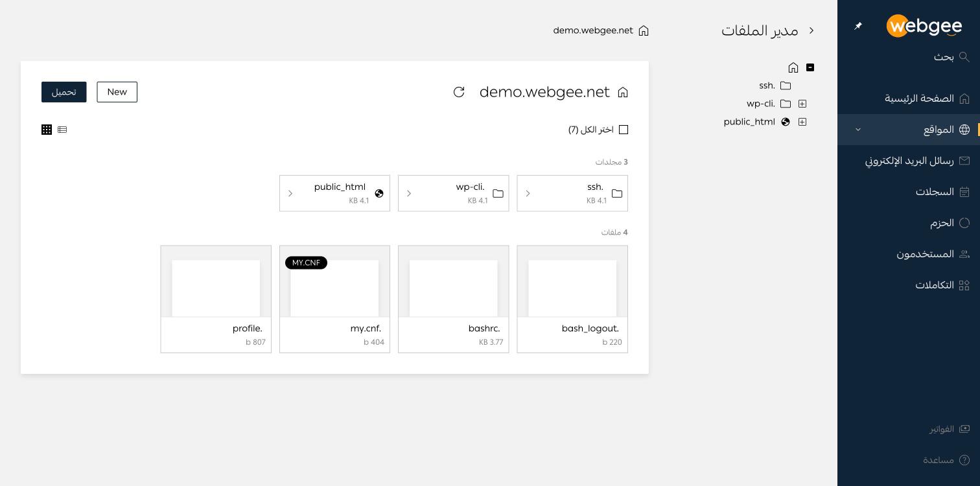This screenshot has height=486, width=980.
Task: Open the wp-cli. folder card
Action: tap(454, 193)
